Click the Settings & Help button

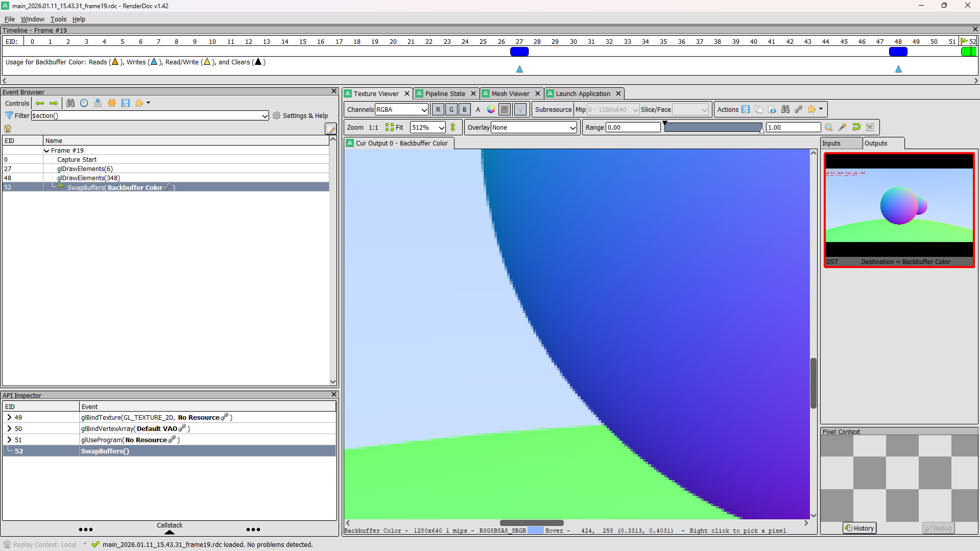pyautogui.click(x=300, y=115)
